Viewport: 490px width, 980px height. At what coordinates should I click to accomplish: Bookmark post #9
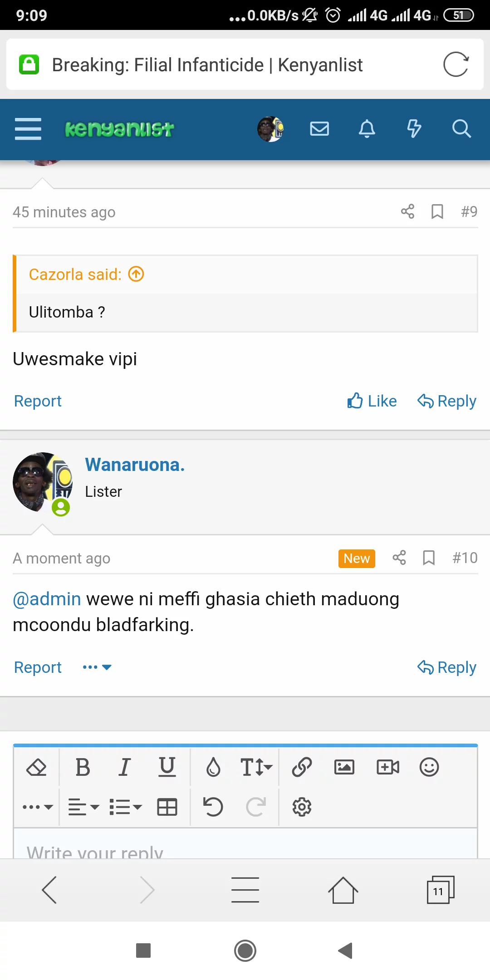(437, 211)
